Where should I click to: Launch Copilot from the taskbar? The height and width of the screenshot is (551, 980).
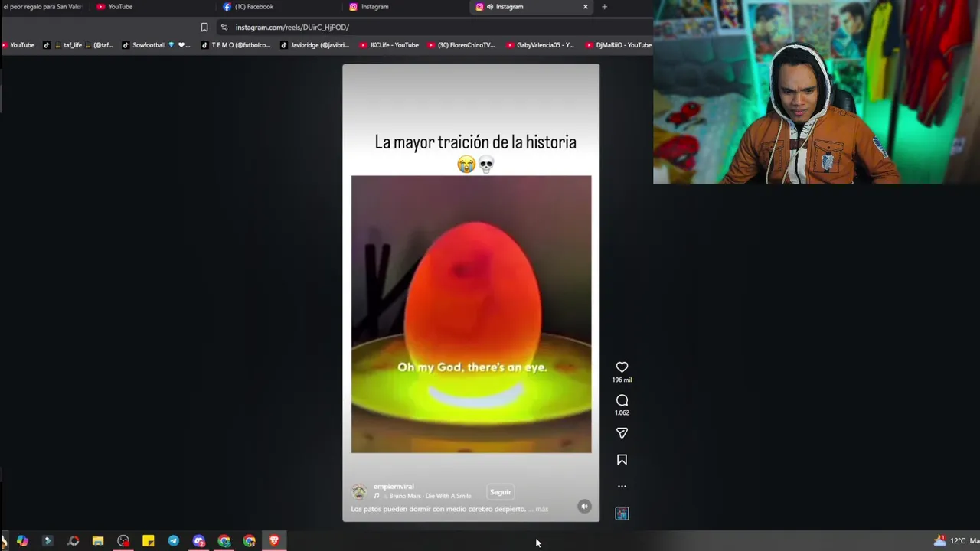coord(22,541)
